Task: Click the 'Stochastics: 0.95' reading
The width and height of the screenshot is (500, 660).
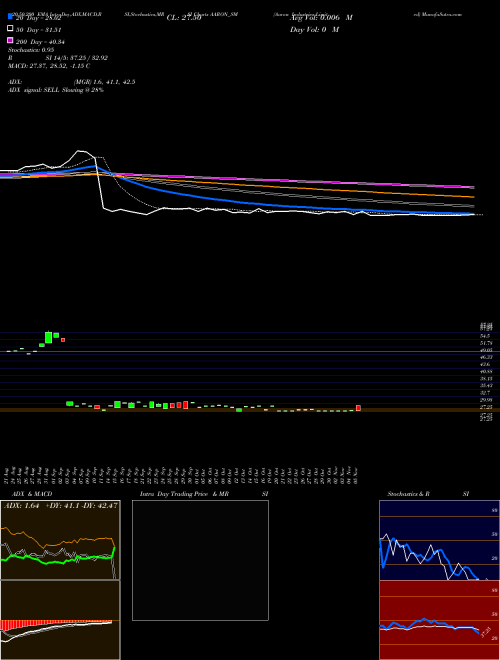Action: pos(31,50)
